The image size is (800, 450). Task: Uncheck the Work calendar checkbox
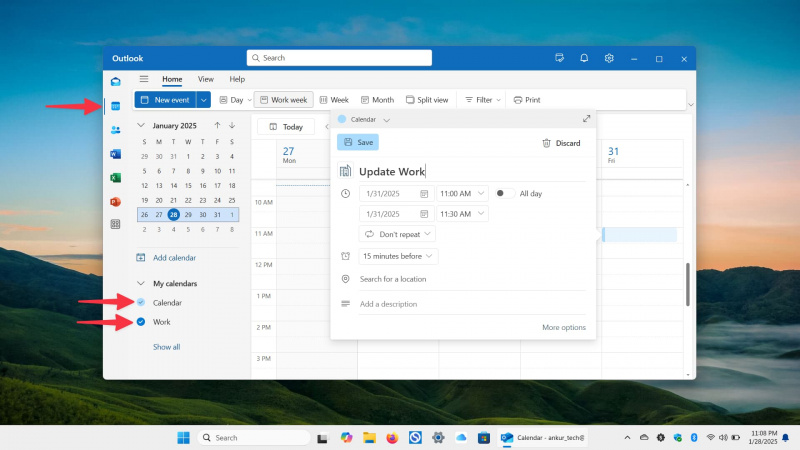point(141,322)
